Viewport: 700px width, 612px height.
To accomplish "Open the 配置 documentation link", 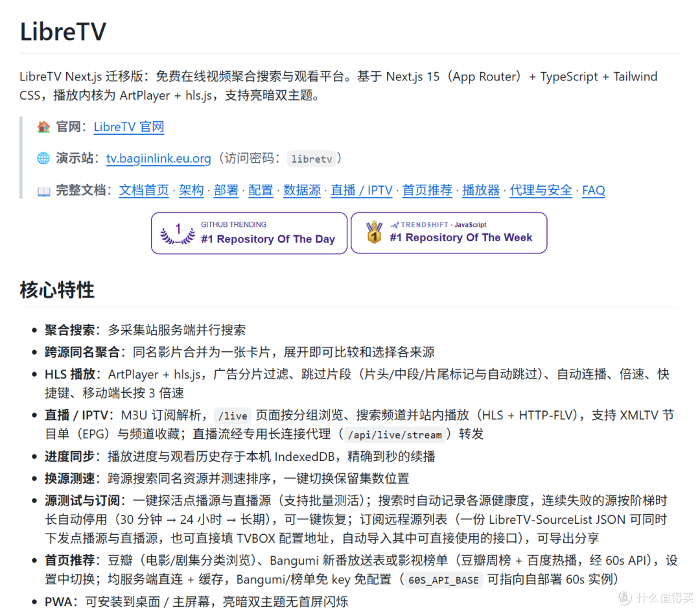I will pyautogui.click(x=261, y=190).
